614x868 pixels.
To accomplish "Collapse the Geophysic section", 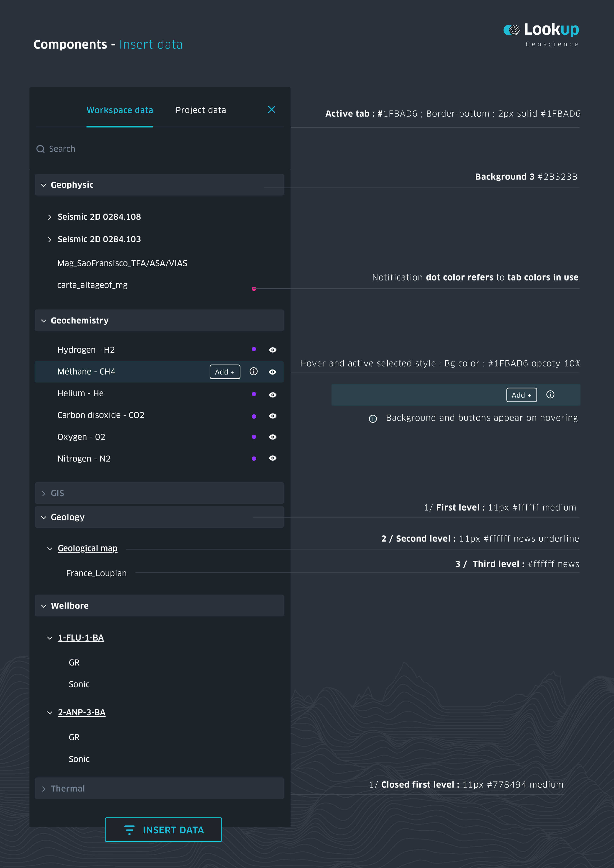I will [44, 185].
